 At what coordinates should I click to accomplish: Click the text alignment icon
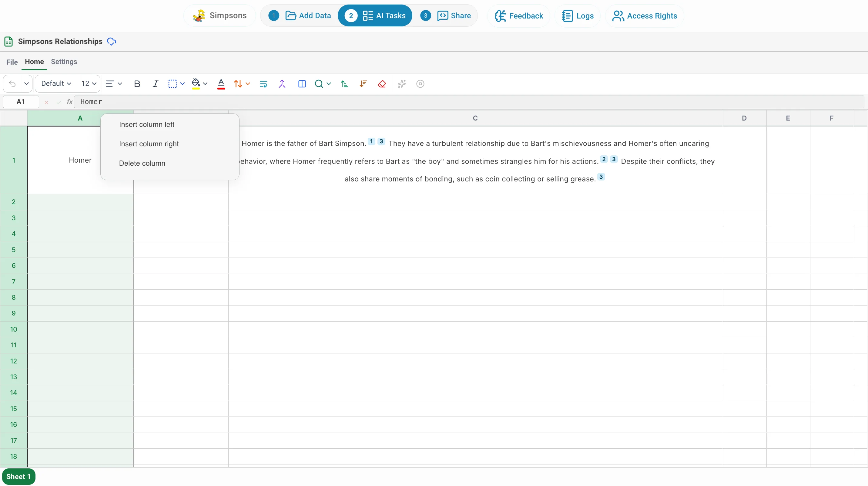click(x=109, y=84)
